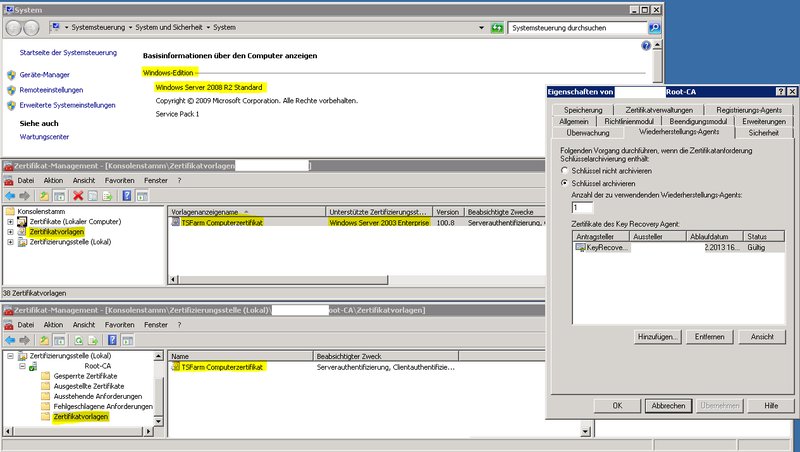This screenshot has width=800, height=452.
Task: Click Back arrow in upper Zertifikat-Management toolbar
Action: [10, 196]
